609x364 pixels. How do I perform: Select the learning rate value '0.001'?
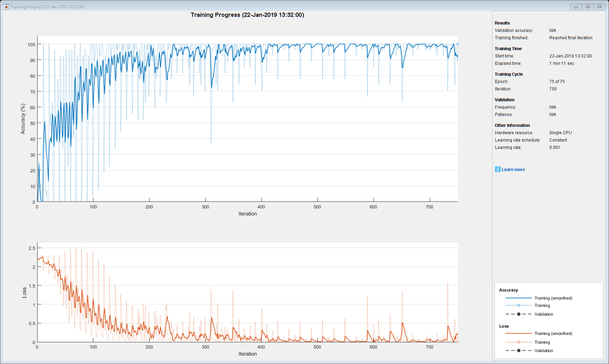click(x=555, y=147)
